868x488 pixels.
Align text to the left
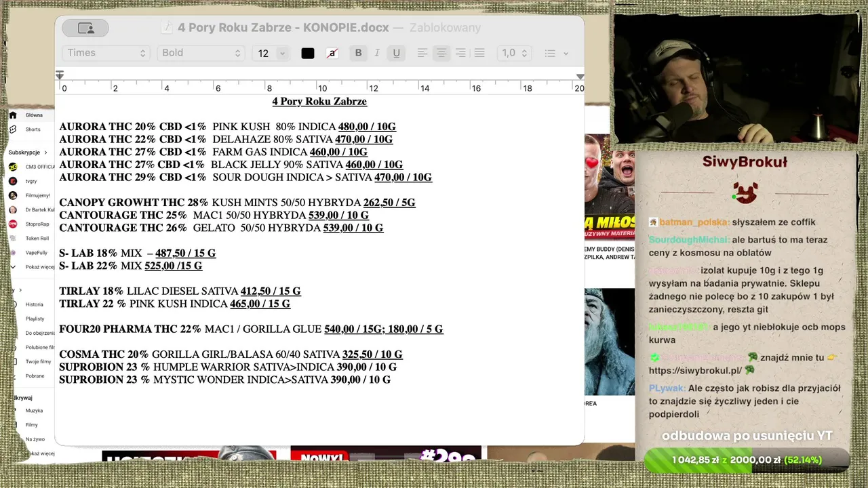422,53
